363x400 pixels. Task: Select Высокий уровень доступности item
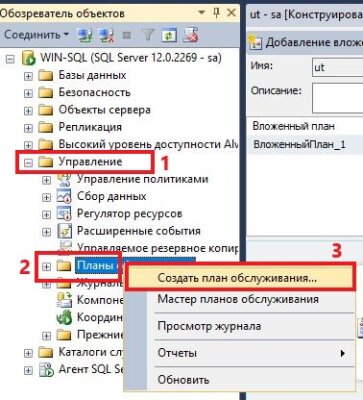click(x=148, y=144)
